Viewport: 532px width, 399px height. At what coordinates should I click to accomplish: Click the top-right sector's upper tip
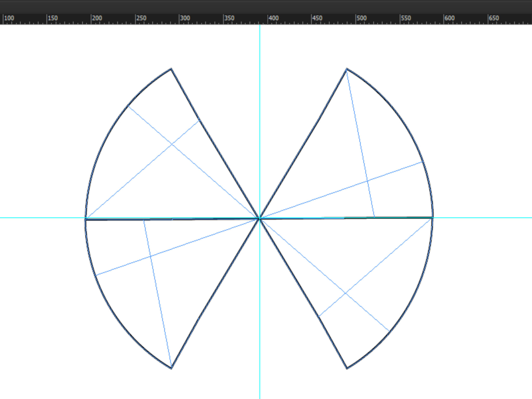click(347, 69)
